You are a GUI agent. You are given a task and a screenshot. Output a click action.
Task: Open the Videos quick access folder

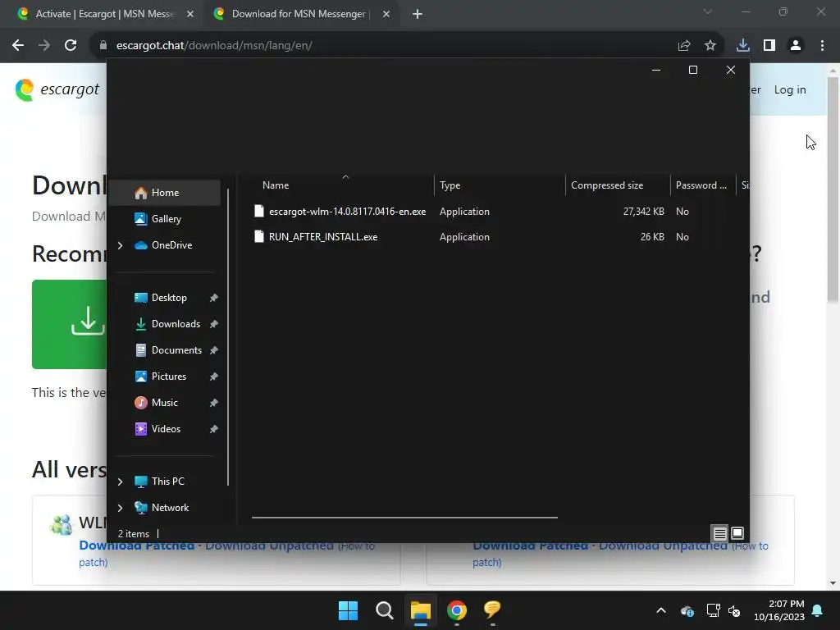click(166, 428)
